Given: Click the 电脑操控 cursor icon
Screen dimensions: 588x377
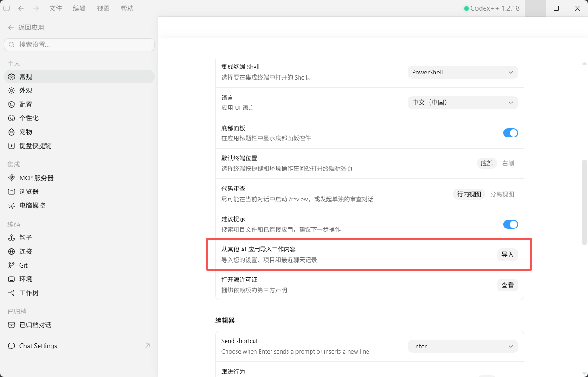Looking at the screenshot, I should [x=11, y=206].
